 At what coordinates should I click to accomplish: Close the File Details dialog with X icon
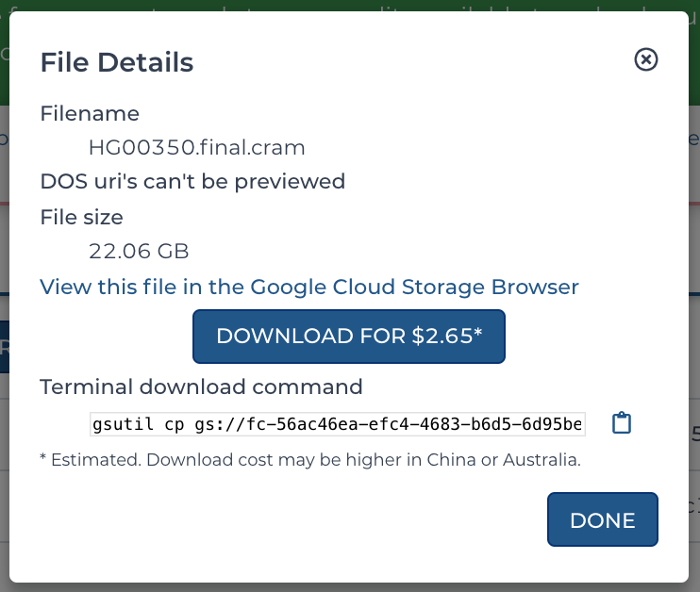[646, 59]
